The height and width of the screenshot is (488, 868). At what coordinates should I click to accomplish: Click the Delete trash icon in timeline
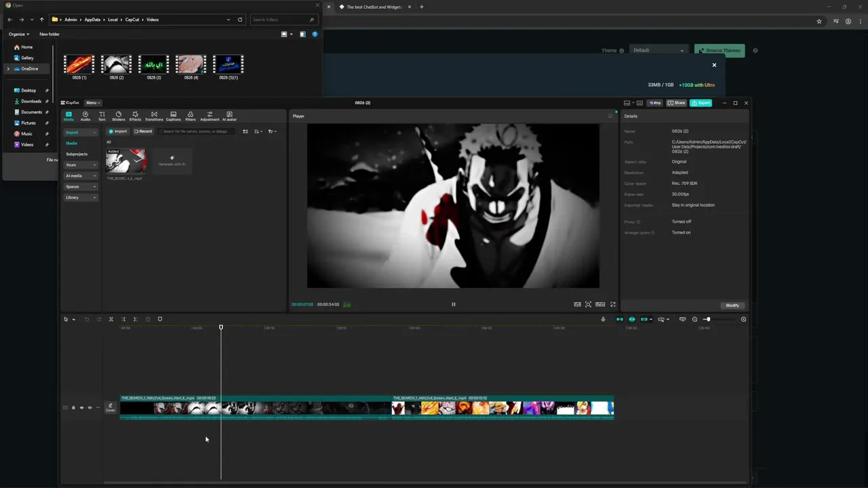point(148,319)
